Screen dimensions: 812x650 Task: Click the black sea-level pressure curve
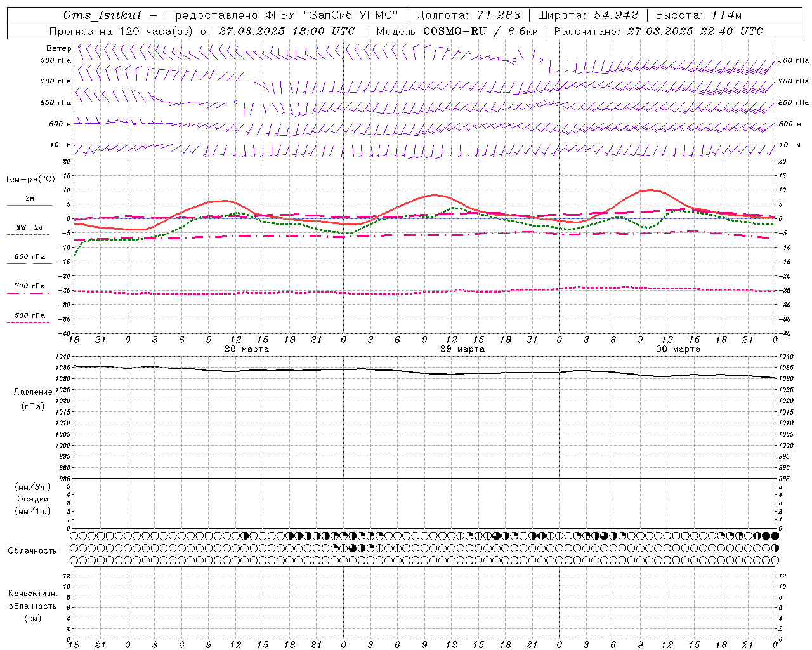(424, 373)
